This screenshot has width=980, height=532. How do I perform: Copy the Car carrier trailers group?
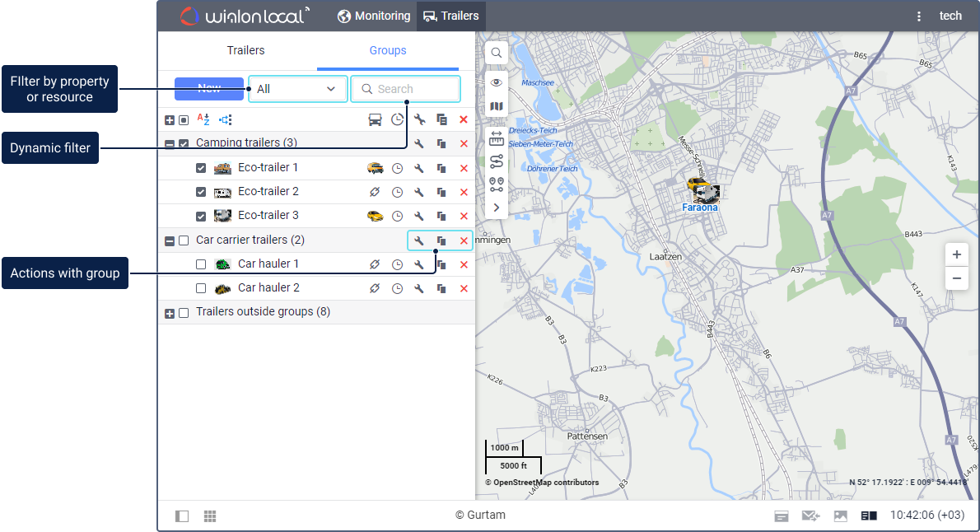[441, 240]
